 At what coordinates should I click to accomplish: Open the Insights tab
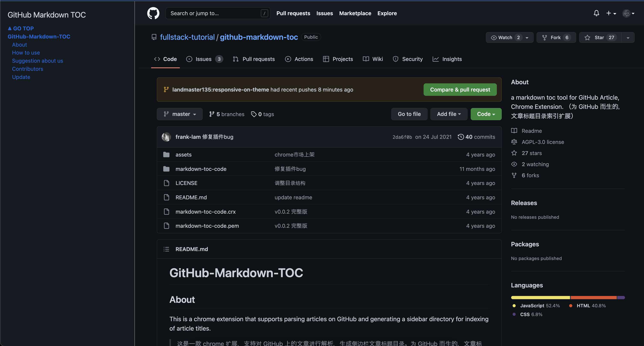447,59
